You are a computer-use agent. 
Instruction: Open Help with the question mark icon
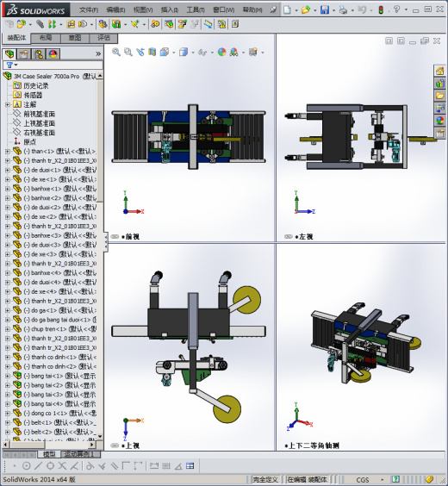[396, 9]
